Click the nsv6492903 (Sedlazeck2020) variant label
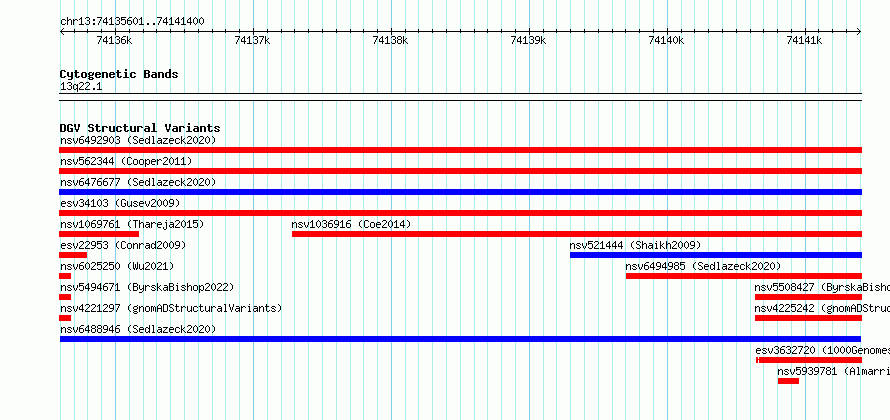890x420 pixels. coord(138,140)
